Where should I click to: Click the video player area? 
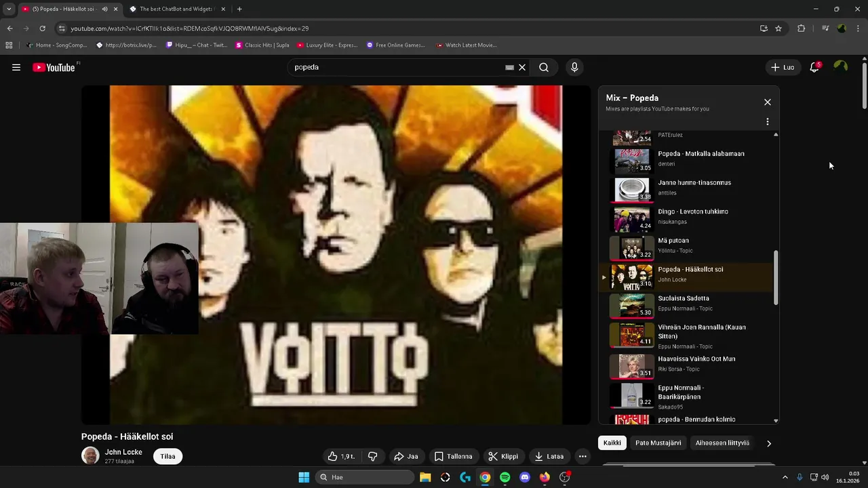(336, 255)
